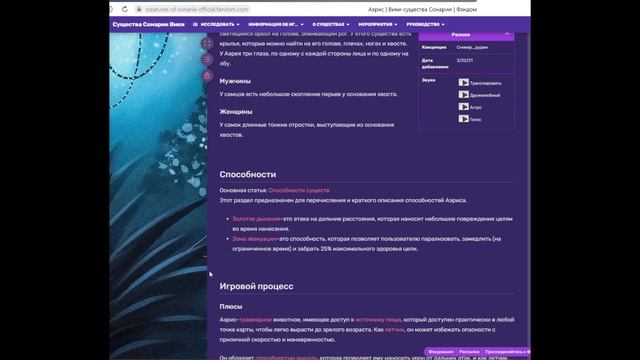This screenshot has width=640, height=360.
Task: Play the Дружелюбный sound
Action: click(463, 95)
